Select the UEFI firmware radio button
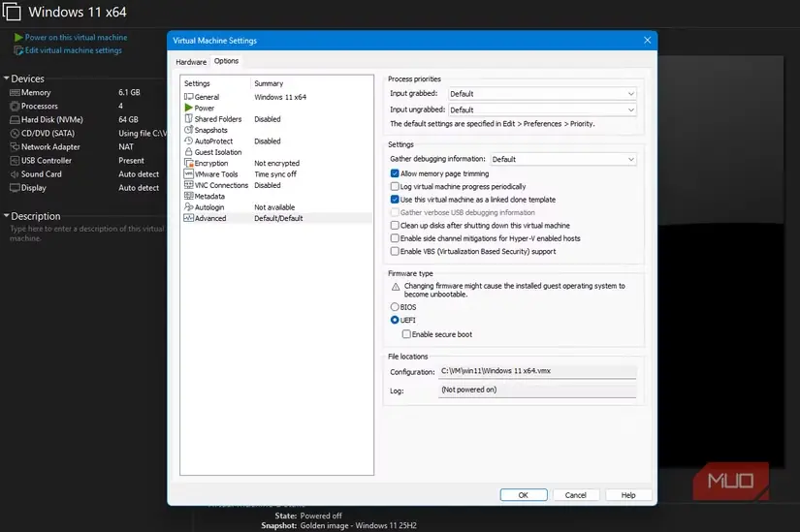This screenshot has width=800, height=532. pyautogui.click(x=395, y=320)
